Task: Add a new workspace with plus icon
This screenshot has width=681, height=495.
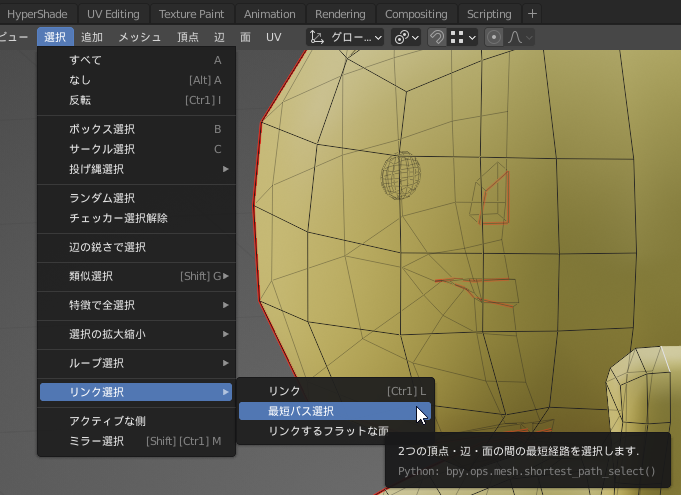Action: click(532, 14)
